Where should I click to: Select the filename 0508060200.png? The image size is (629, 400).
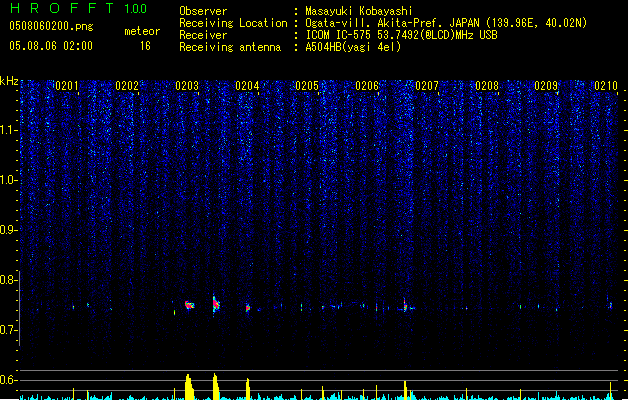(x=51, y=27)
